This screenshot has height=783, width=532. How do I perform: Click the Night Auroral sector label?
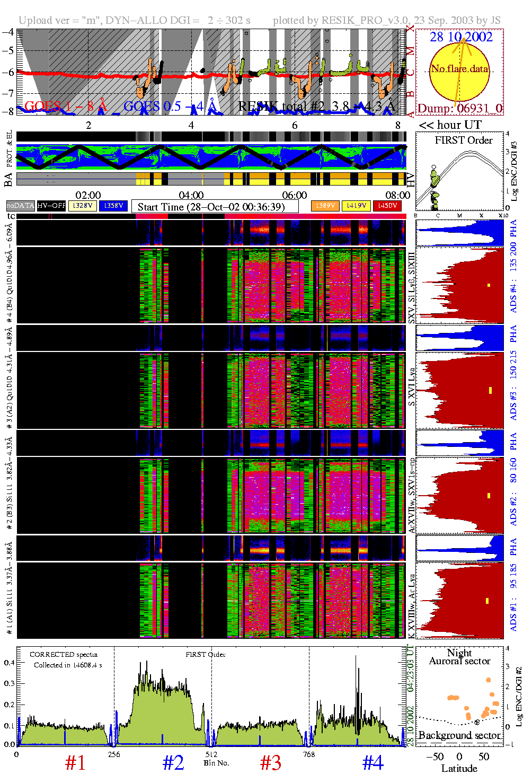point(459,657)
